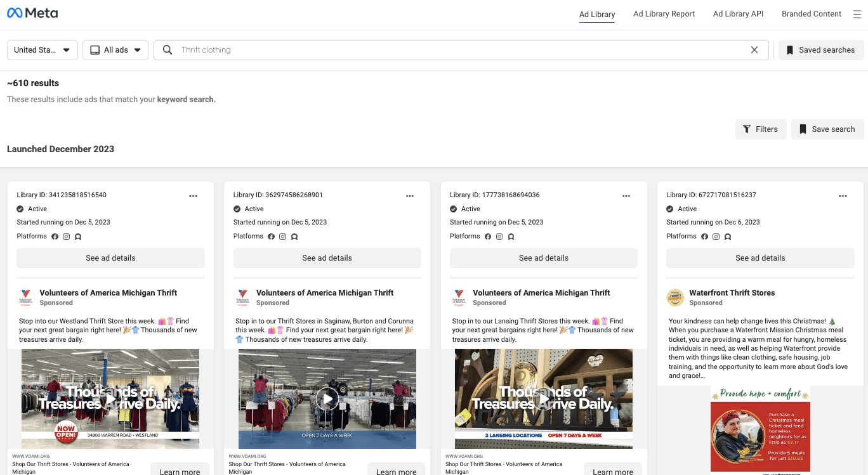Click the Thrift clothing search field
Viewport: 868px width, 475px height.
pyautogui.click(x=461, y=50)
